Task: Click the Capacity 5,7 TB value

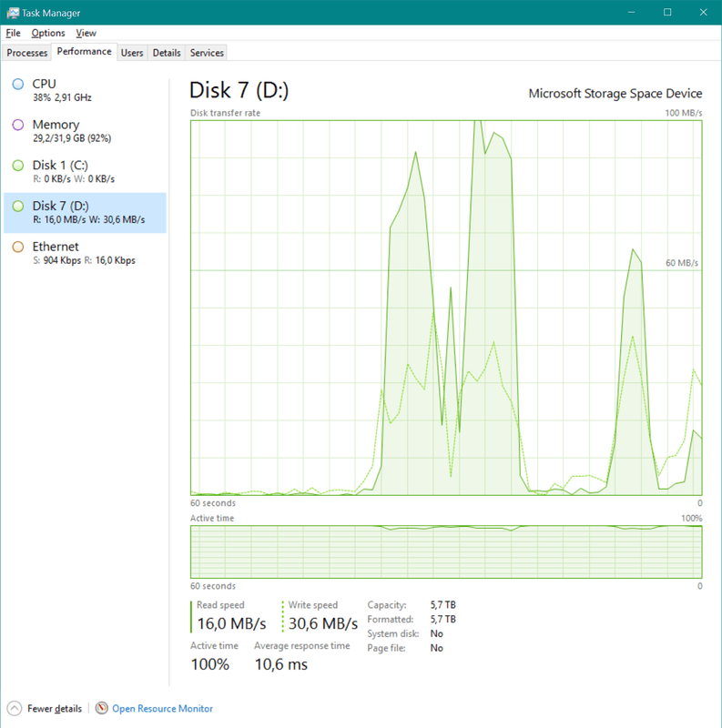Action: [x=442, y=605]
